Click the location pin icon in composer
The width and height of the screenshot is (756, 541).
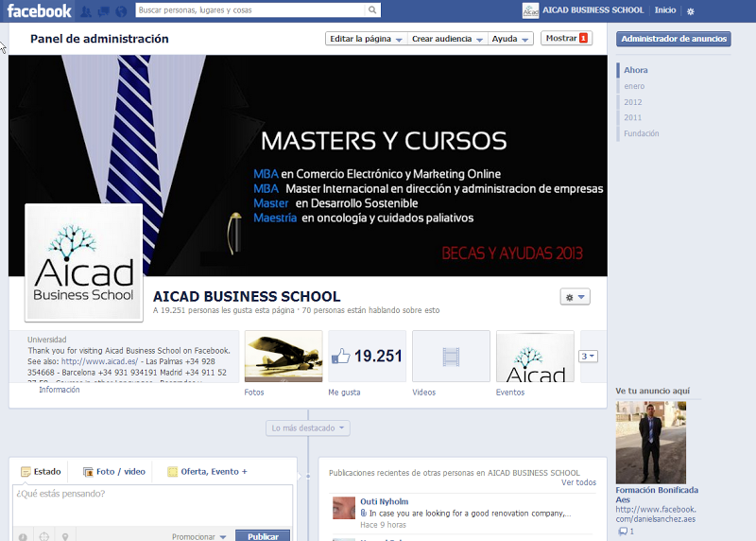point(65,536)
